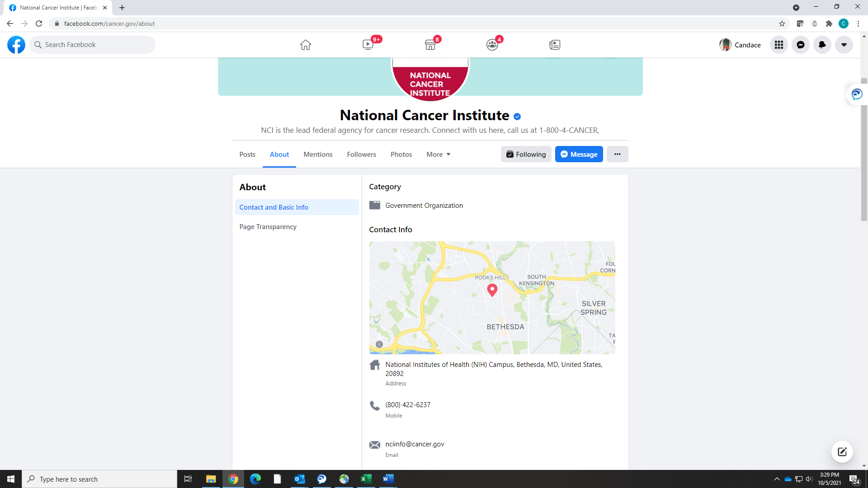The image size is (868, 488).
Task: Open the nine-dot Menu grid
Action: coord(778,45)
